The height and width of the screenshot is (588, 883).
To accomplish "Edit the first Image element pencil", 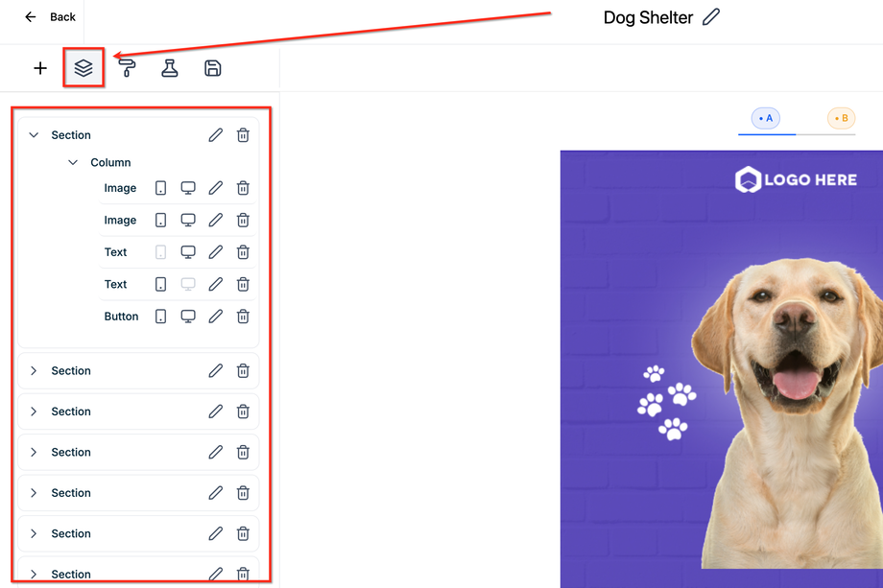I will click(x=215, y=188).
